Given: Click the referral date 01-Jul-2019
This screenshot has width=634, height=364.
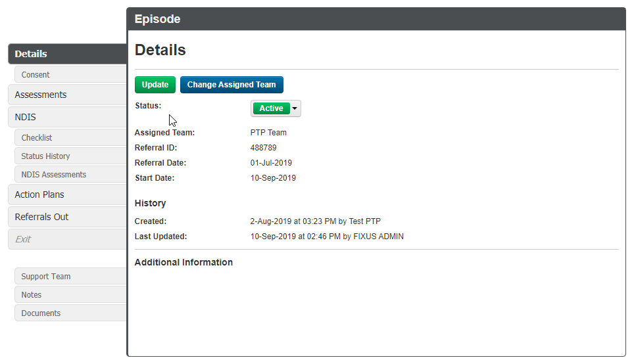Looking at the screenshot, I should pos(271,163).
